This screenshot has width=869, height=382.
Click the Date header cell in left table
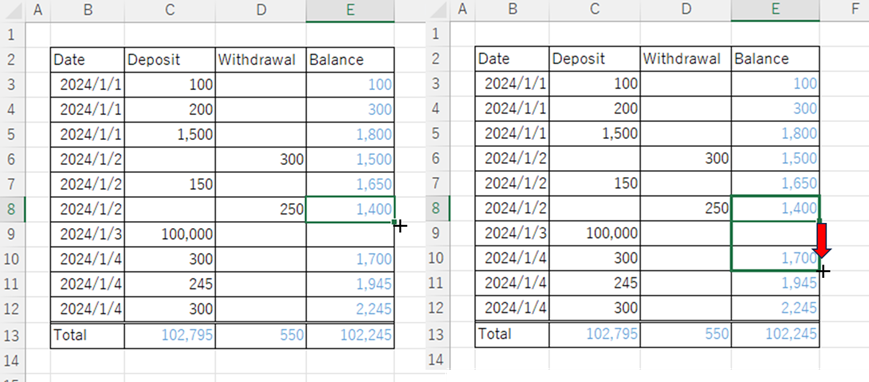(88, 60)
